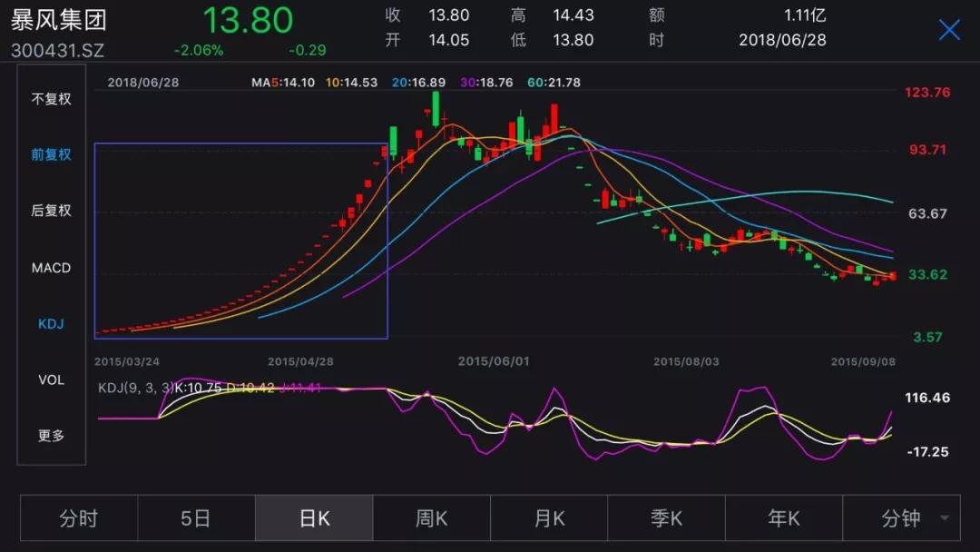Switch indicator to VOL
Image resolution: width=980 pixels, height=552 pixels.
(x=51, y=379)
